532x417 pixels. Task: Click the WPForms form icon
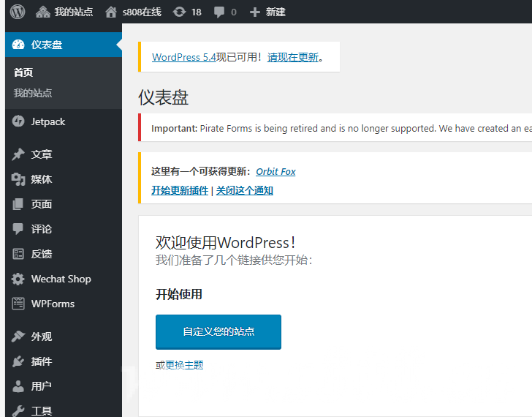[x=18, y=304]
